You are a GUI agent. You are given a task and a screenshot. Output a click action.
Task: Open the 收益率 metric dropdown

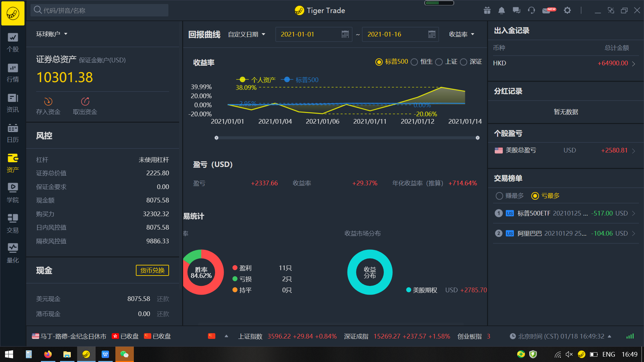(462, 34)
